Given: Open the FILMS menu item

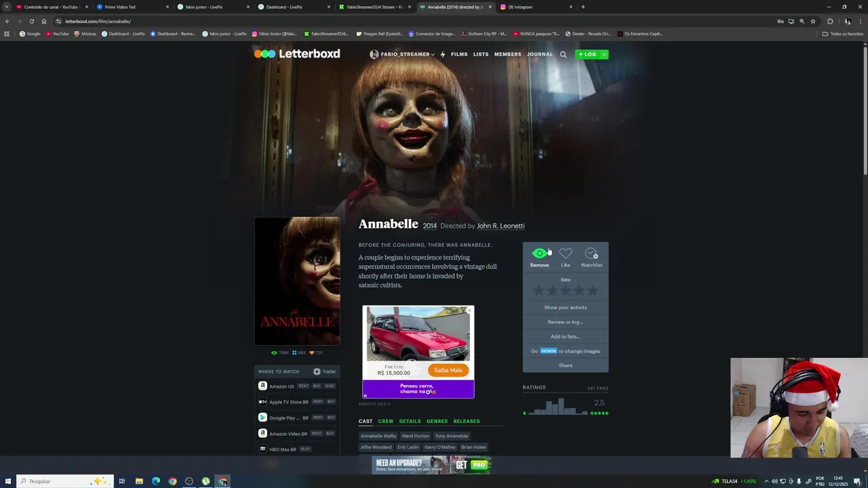Looking at the screenshot, I should (459, 54).
